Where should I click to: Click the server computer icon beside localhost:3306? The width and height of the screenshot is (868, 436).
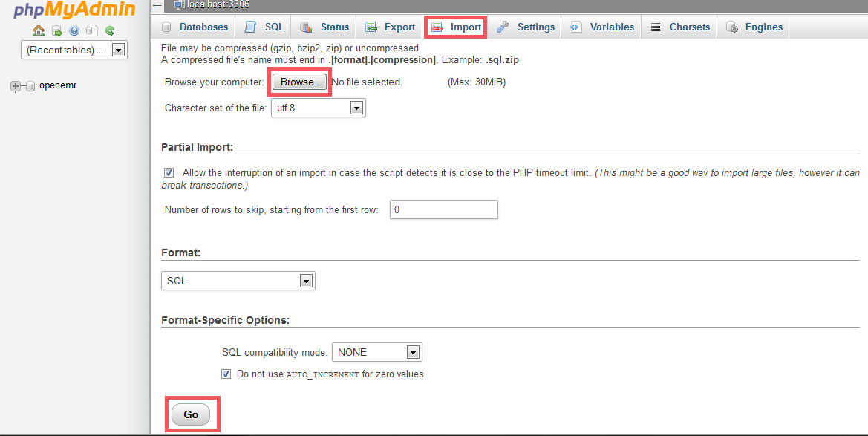click(179, 5)
